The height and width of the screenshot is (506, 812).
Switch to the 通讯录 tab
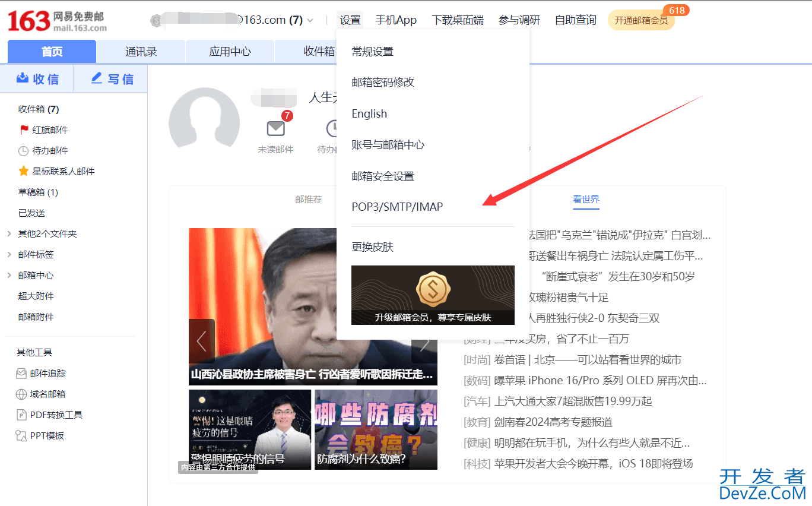point(141,52)
